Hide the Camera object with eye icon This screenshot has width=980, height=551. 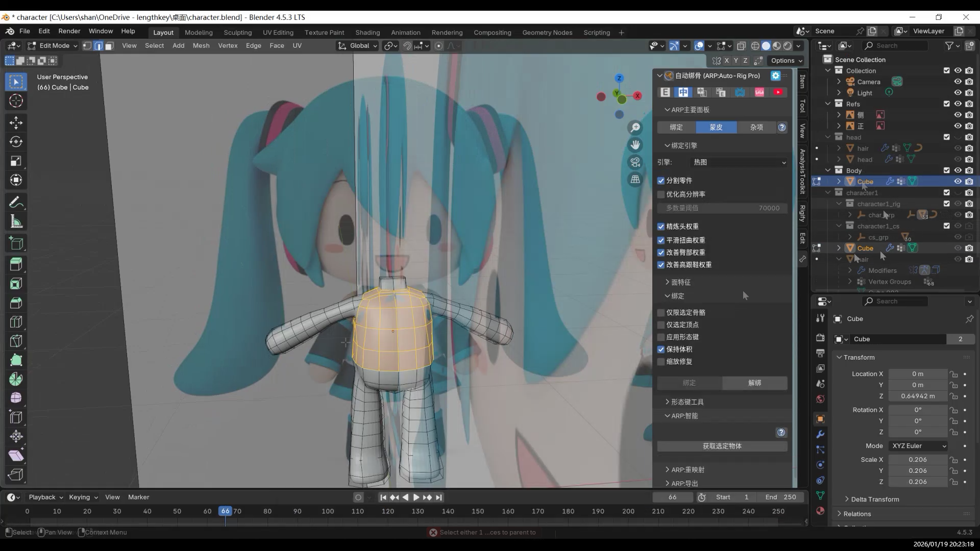click(x=958, y=82)
